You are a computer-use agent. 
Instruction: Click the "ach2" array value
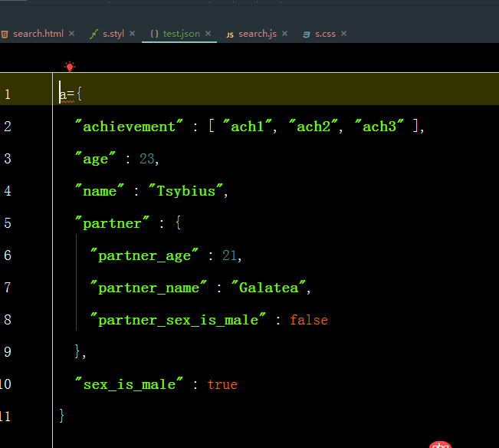coord(314,127)
